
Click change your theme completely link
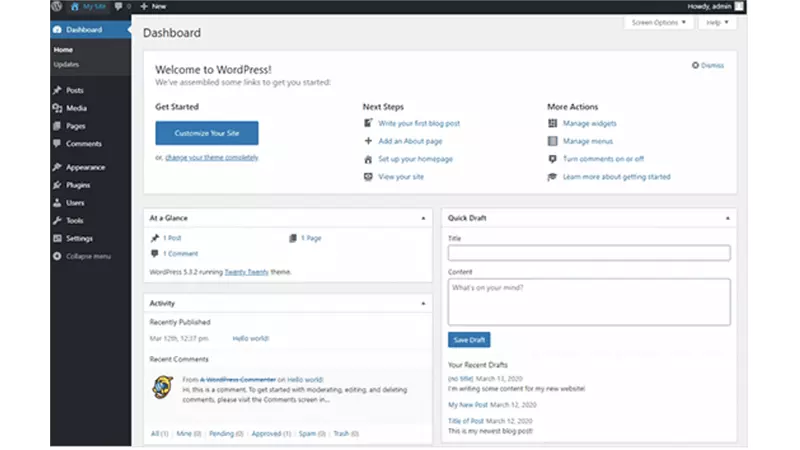[212, 158]
